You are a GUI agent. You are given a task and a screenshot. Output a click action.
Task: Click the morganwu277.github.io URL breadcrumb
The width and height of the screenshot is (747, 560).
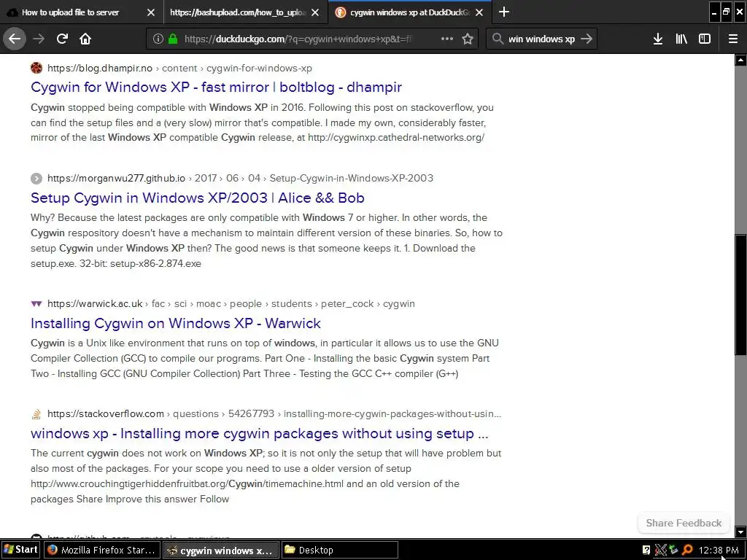point(240,178)
